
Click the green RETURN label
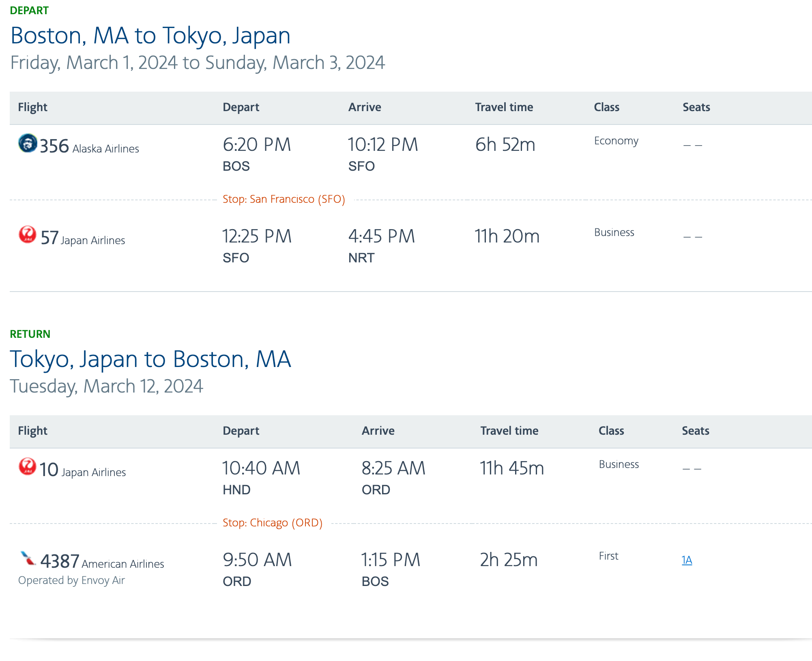30,334
